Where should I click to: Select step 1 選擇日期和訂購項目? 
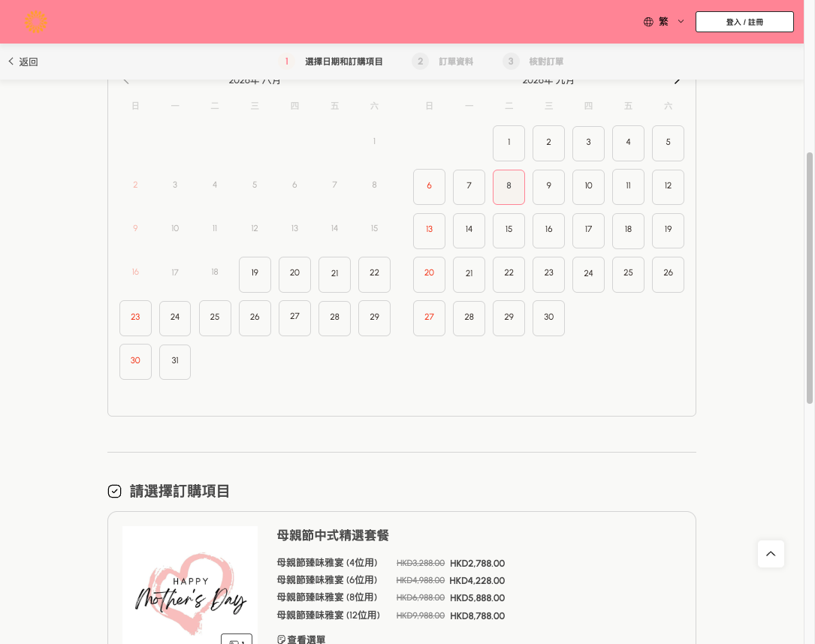331,62
